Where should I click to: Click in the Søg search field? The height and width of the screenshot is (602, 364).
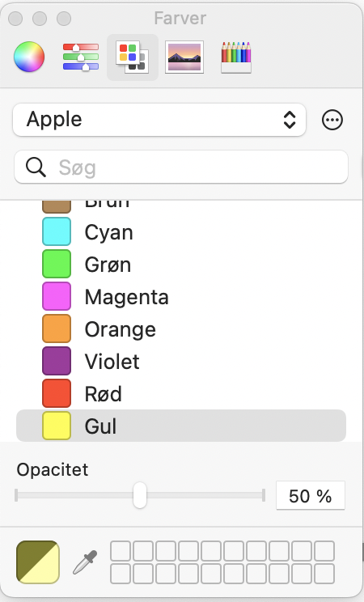(x=181, y=167)
